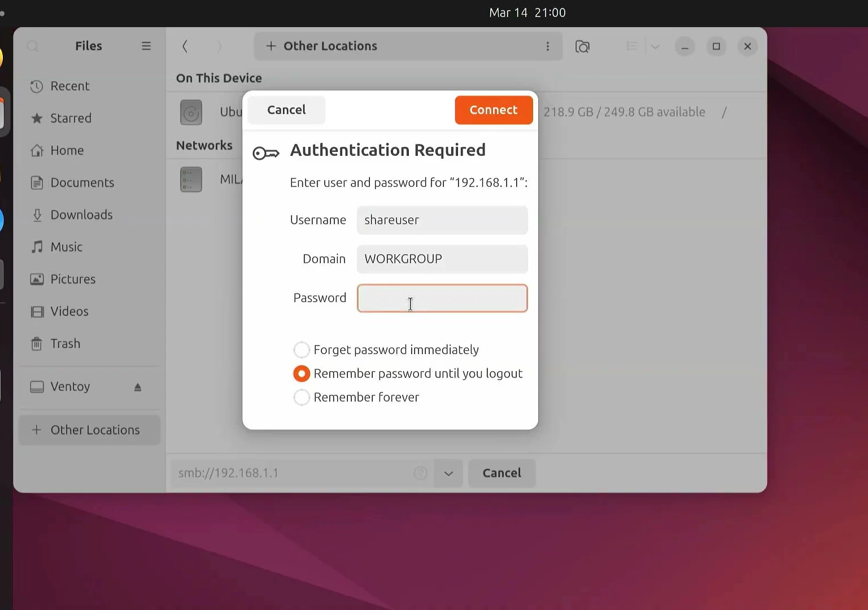
Task: Click the clock showing Mar 14 21:00
Action: pos(527,12)
